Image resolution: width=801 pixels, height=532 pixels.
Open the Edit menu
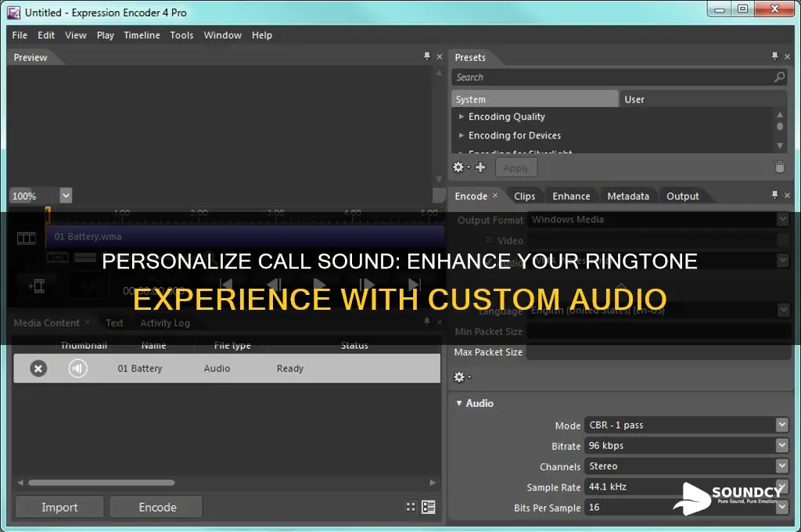46,35
